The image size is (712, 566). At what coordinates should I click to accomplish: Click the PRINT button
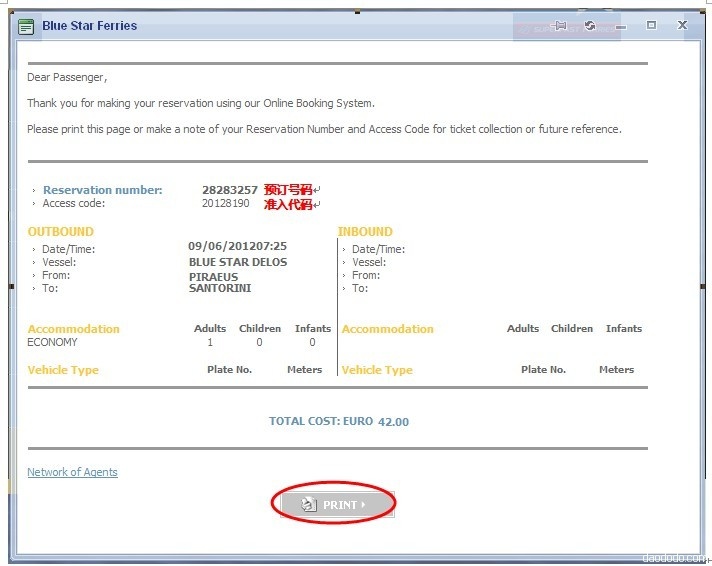coord(337,504)
